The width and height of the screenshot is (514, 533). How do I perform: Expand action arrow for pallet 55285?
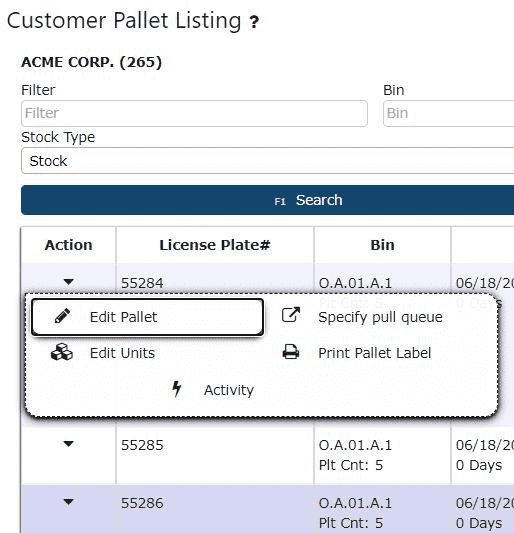coord(69,444)
